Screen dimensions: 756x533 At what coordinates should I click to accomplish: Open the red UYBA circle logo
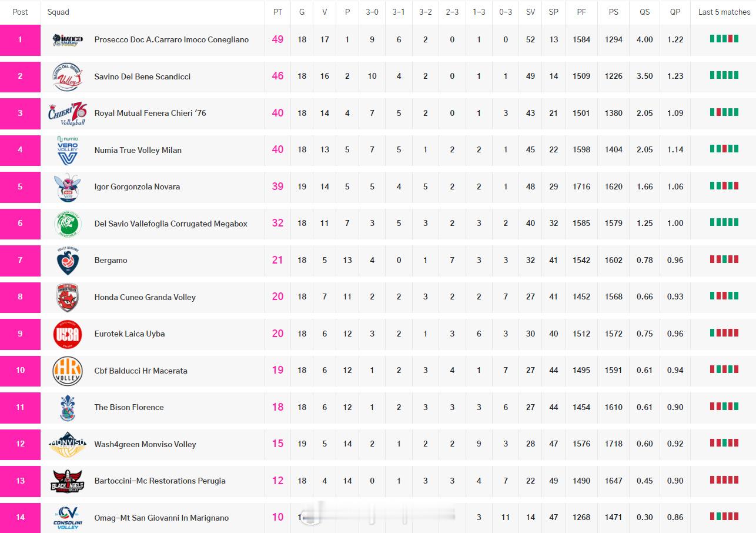[x=68, y=334]
